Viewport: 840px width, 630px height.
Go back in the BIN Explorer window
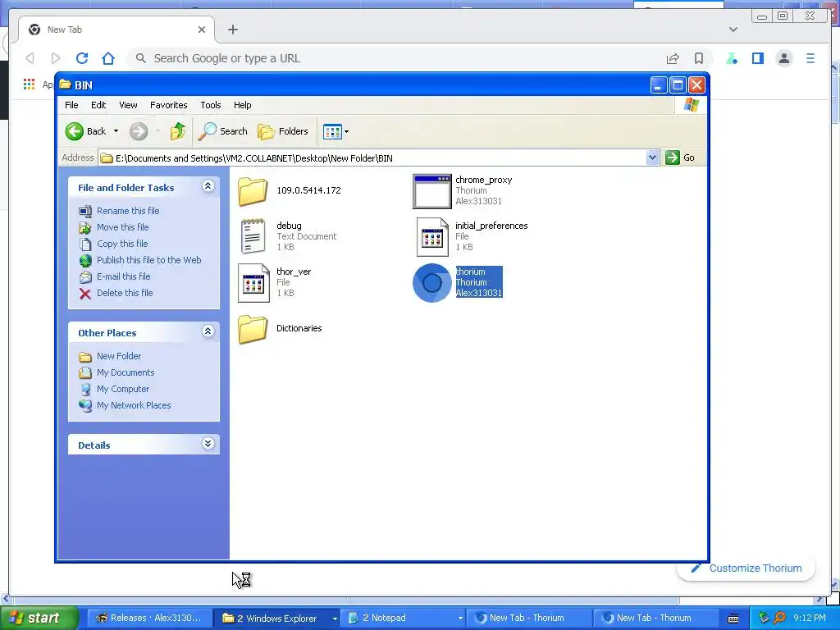(85, 131)
